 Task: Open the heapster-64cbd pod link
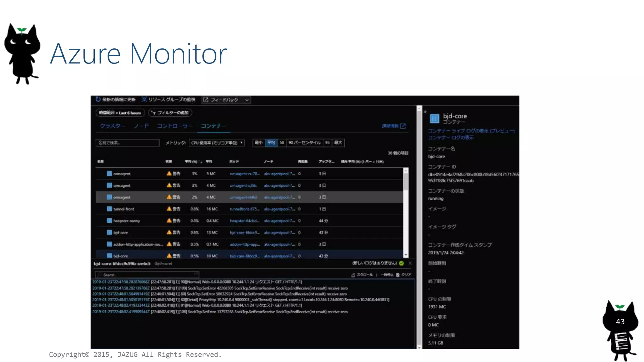245,221
